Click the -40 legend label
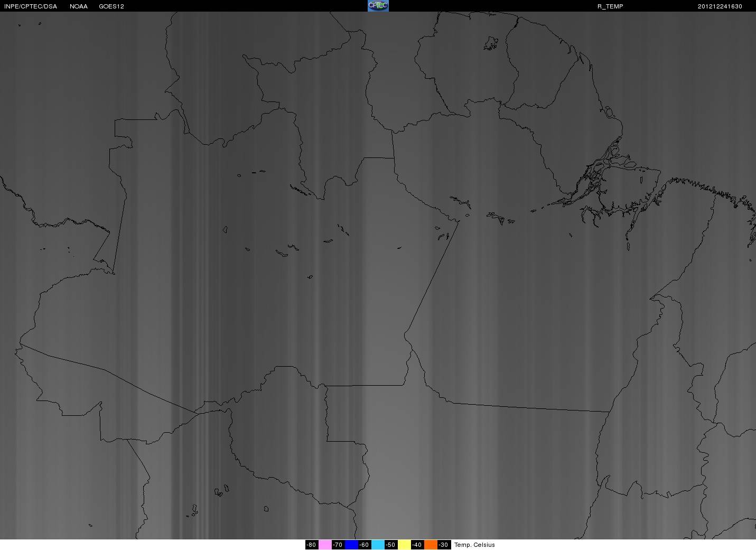Image resolution: width=756 pixels, height=550 pixels. tap(417, 545)
